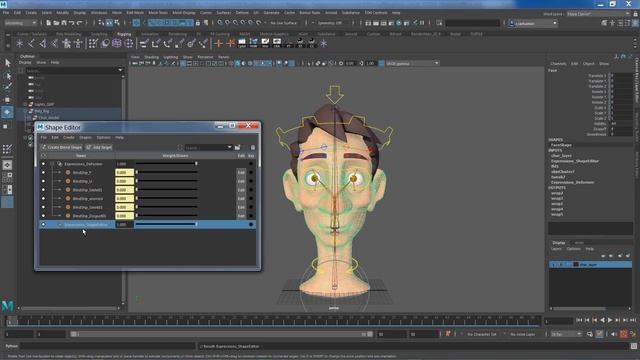Image resolution: width=640 pixels, height=360 pixels.
Task: Set key dot on Expressions_Deformer row
Action: pyautogui.click(x=251, y=164)
